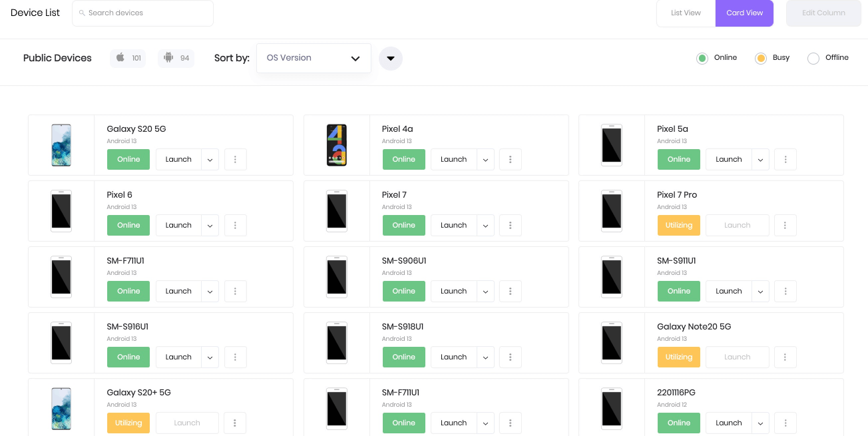Expand launch options for Galaxy S20 5G
The height and width of the screenshot is (436, 868).
tap(210, 160)
